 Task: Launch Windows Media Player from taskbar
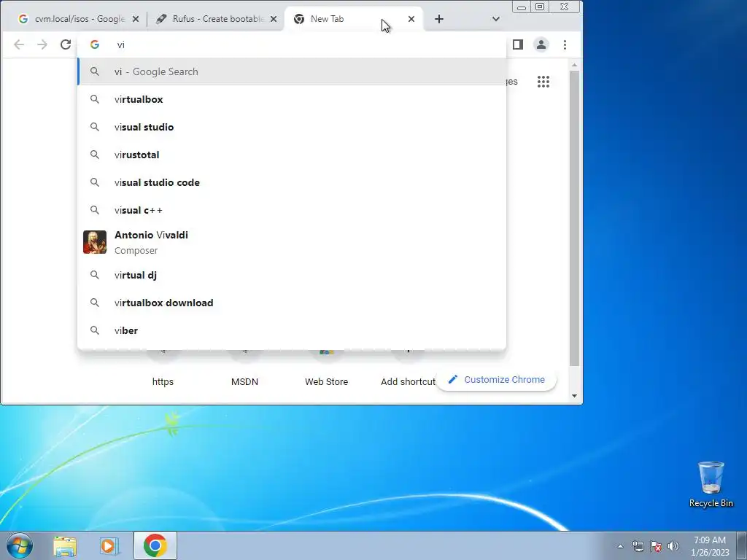click(109, 546)
